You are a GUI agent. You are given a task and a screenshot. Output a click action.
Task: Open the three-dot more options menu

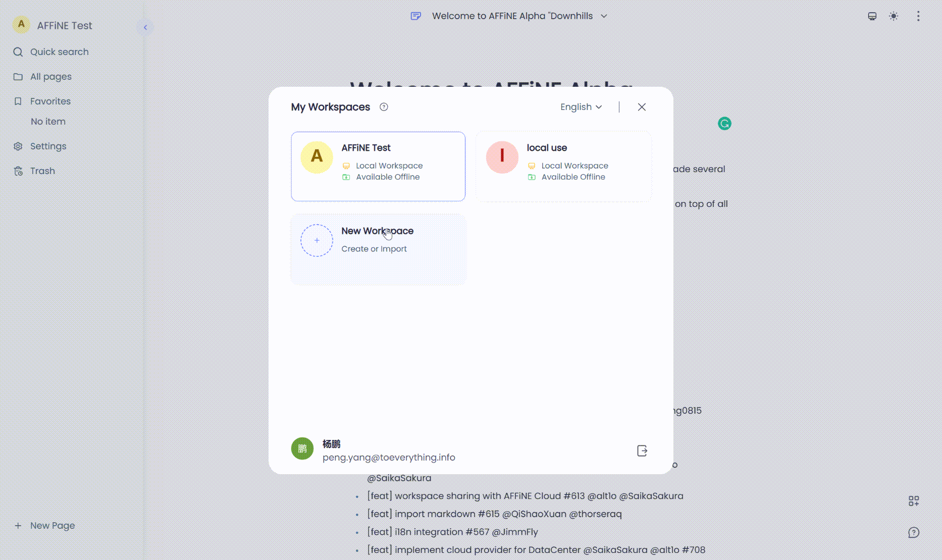(918, 16)
